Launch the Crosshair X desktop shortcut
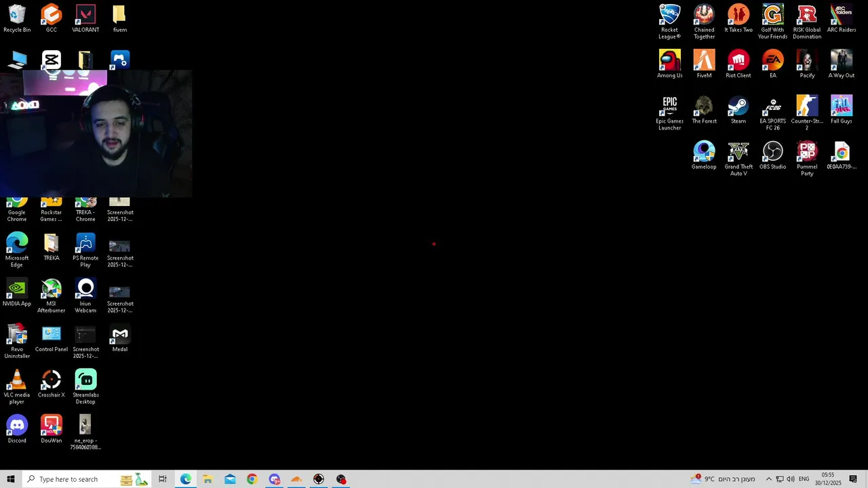Viewport: 868px width, 488px height. [52, 384]
